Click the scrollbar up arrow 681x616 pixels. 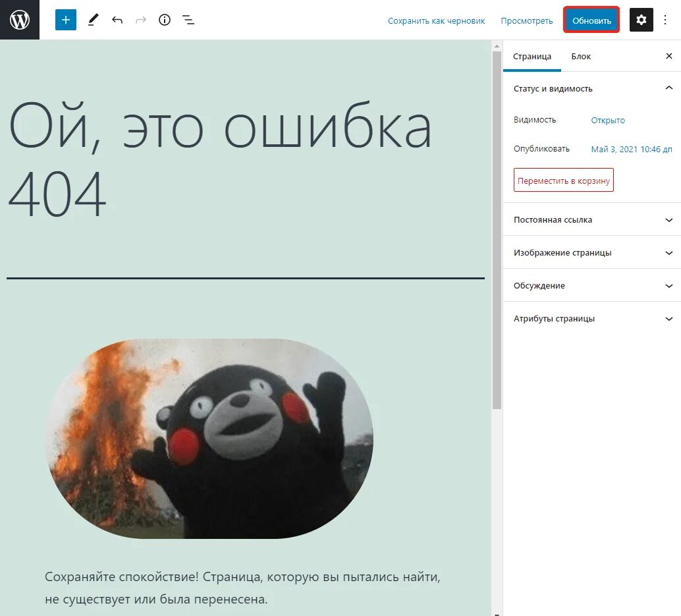coord(497,45)
